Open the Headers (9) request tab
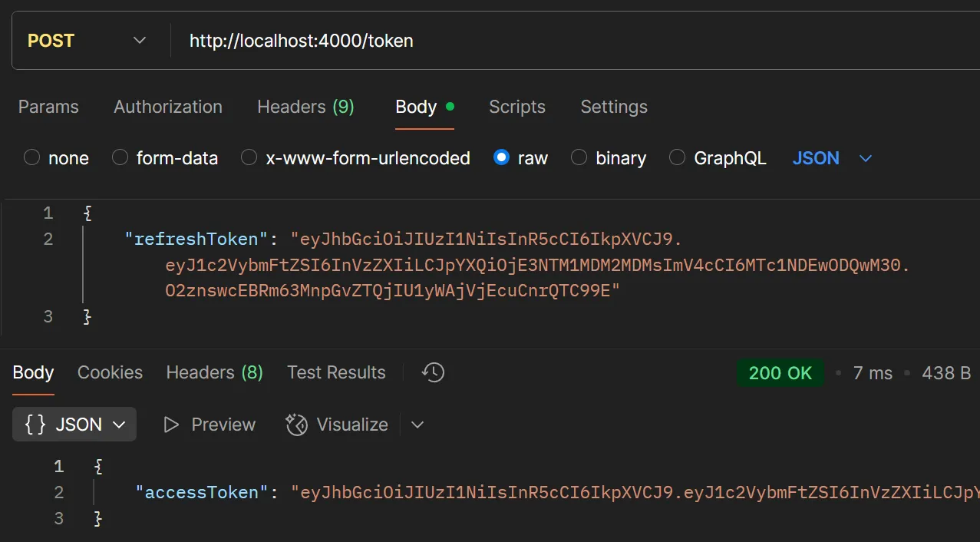980x542 pixels. [305, 107]
